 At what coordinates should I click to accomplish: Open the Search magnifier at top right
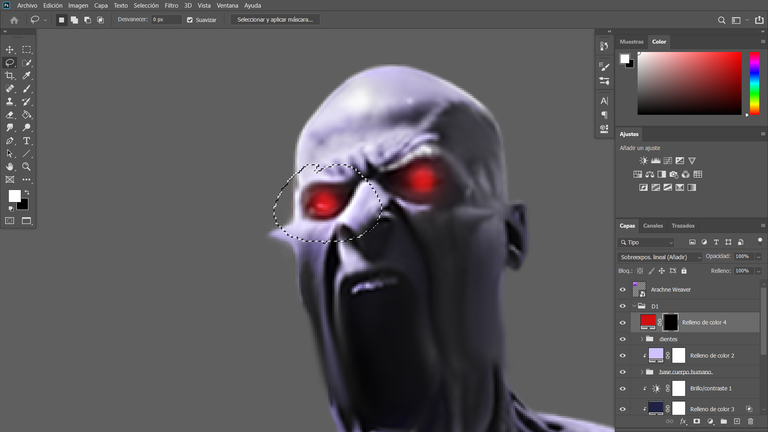click(721, 20)
